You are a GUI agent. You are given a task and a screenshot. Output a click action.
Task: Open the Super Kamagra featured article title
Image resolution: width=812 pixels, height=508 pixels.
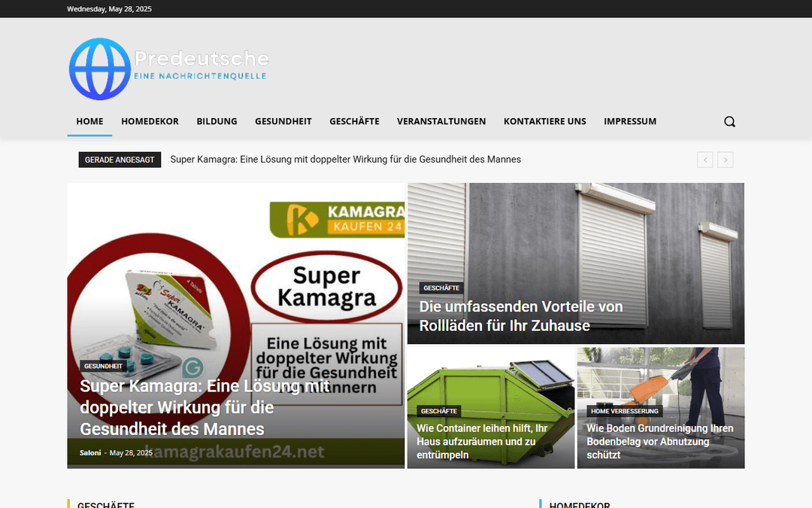pyautogui.click(x=205, y=407)
